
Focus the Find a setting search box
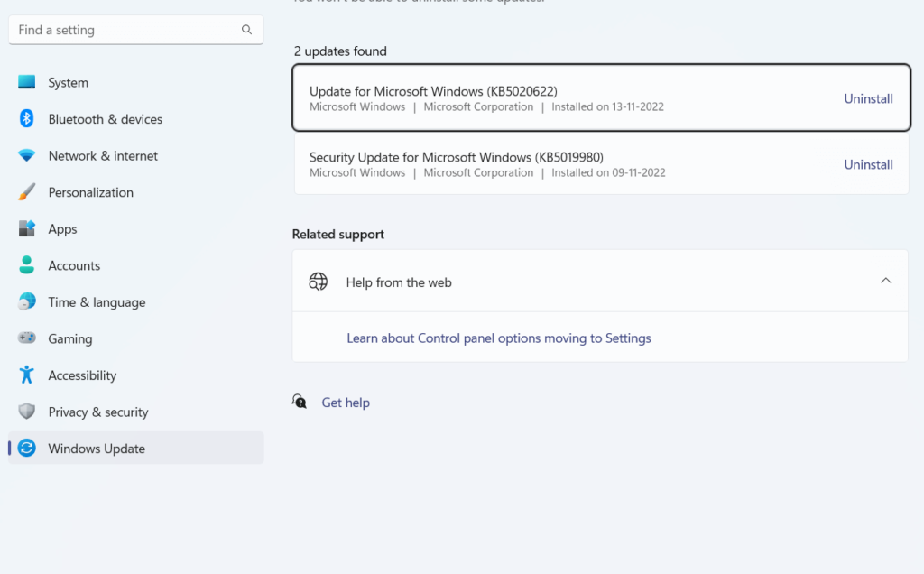136,30
